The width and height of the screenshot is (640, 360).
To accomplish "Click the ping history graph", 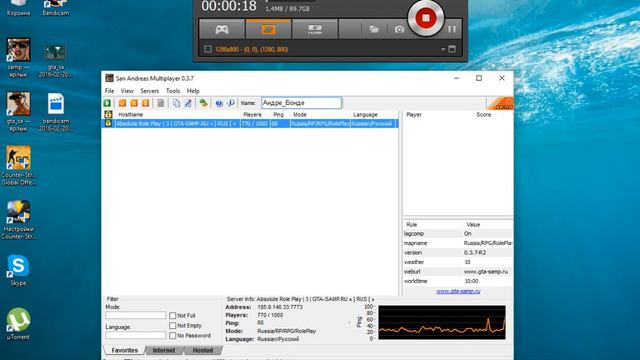I will pyautogui.click(x=442, y=322).
